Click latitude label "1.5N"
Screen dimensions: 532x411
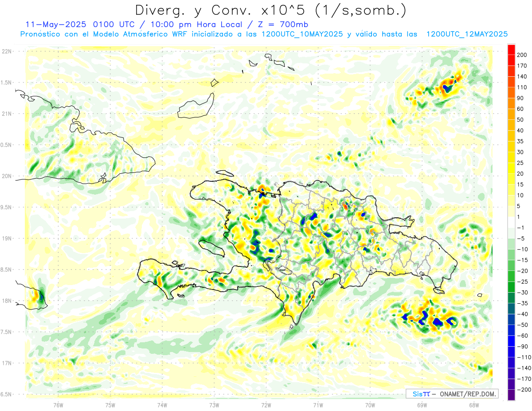click(x=6, y=82)
